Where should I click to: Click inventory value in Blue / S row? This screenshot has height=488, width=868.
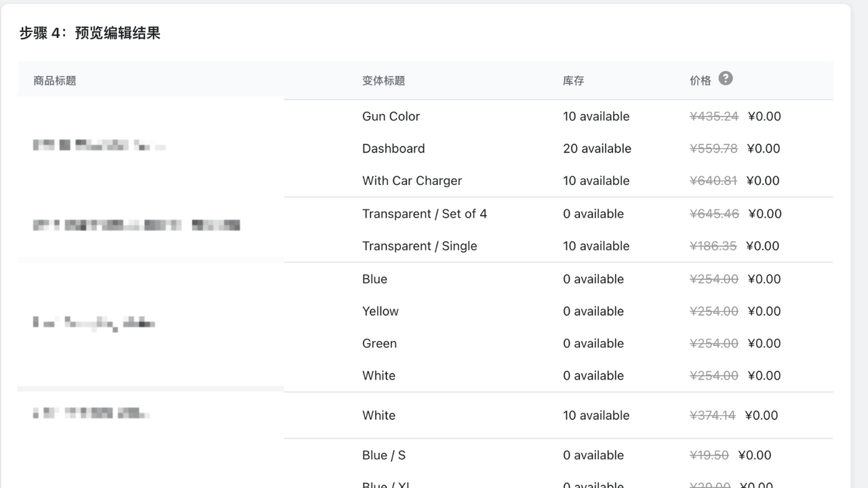593,455
